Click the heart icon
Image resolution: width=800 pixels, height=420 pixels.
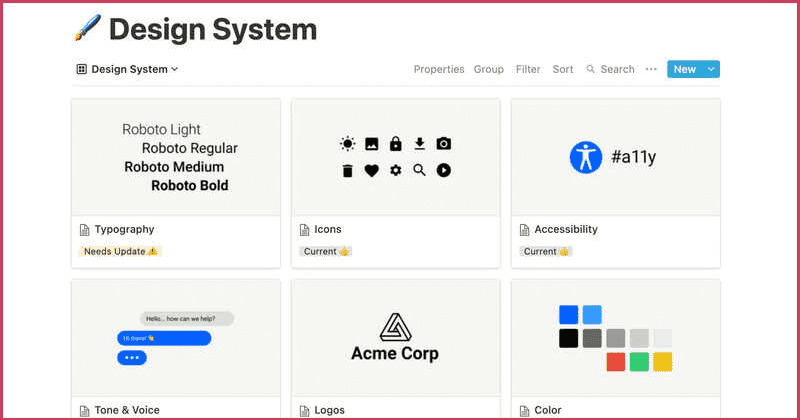click(x=371, y=170)
